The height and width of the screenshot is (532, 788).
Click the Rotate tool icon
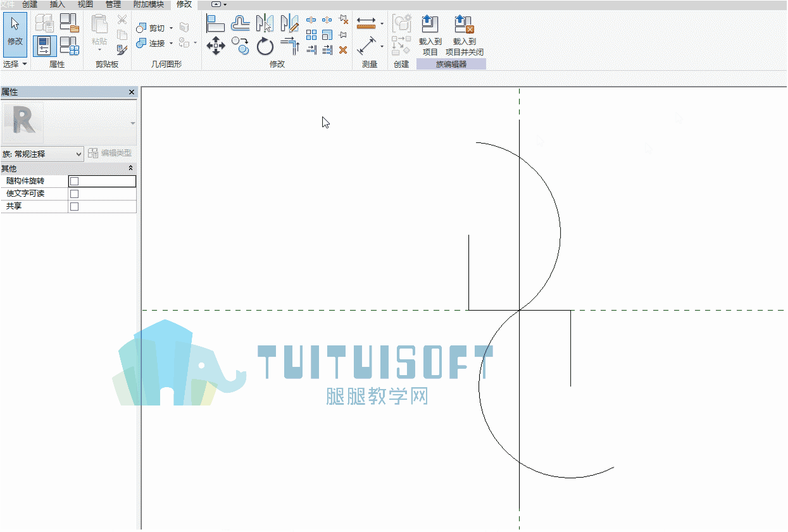[x=265, y=46]
